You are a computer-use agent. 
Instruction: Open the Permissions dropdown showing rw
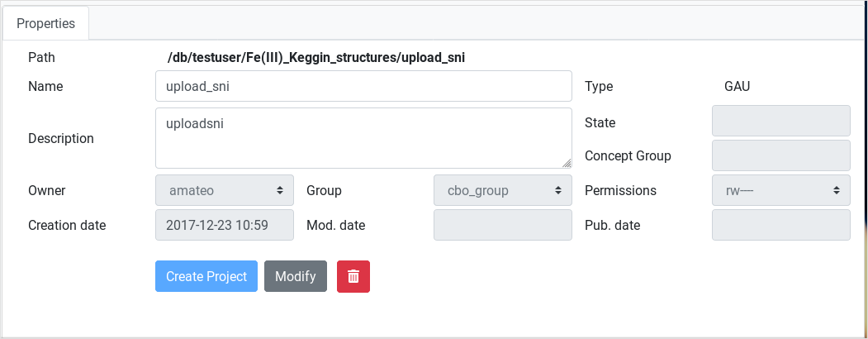point(781,190)
